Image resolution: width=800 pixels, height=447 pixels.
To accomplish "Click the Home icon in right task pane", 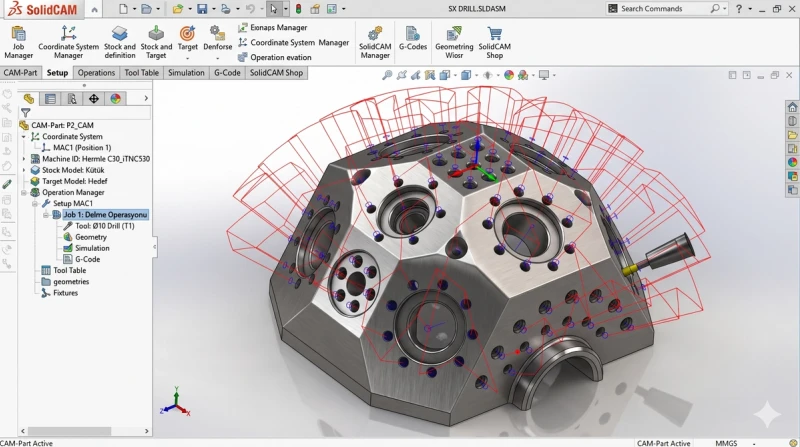I will (792, 107).
